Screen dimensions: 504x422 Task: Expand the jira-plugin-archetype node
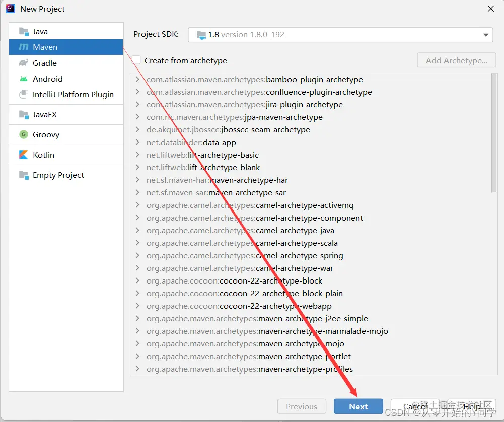point(137,104)
